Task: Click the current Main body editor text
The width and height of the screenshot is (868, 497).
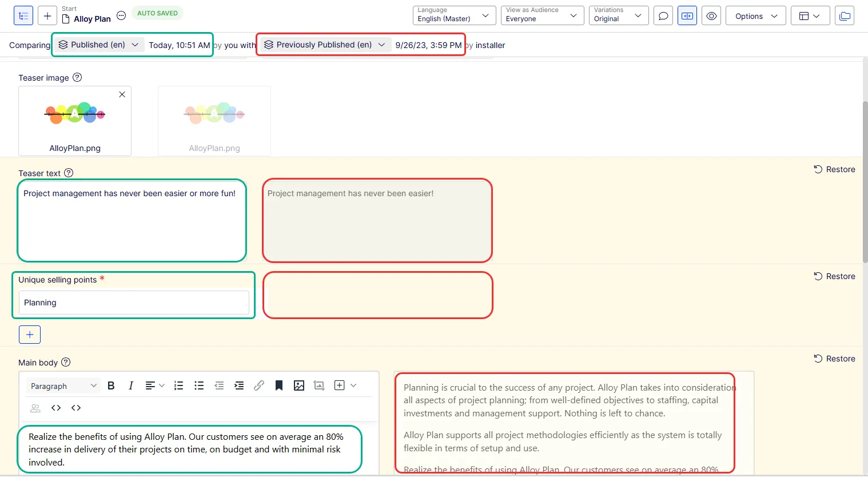Action: point(186,450)
